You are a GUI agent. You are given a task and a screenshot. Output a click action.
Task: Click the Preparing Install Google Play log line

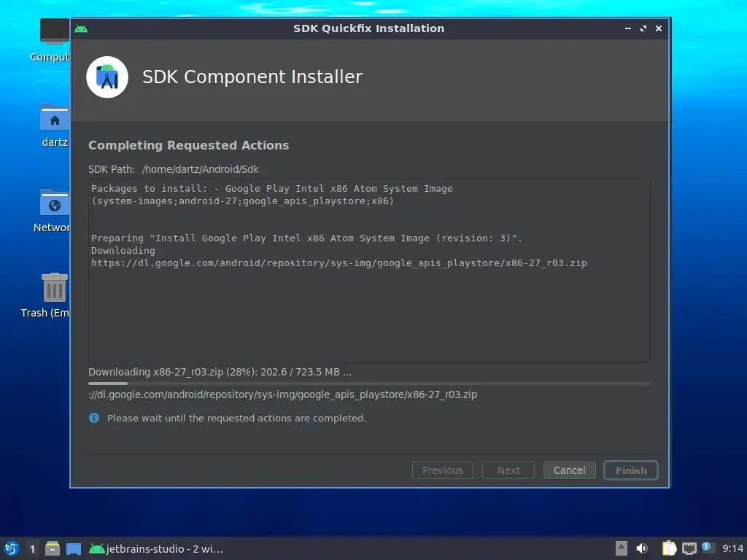pos(306,238)
